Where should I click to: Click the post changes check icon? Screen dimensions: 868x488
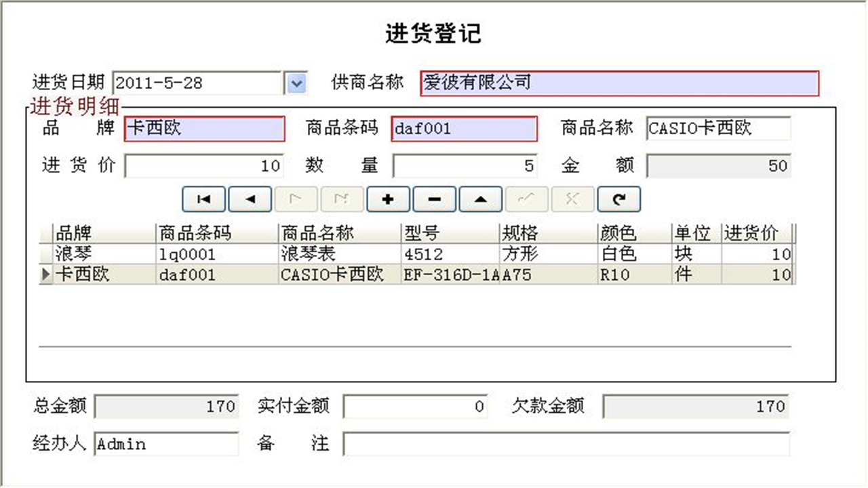click(x=526, y=199)
